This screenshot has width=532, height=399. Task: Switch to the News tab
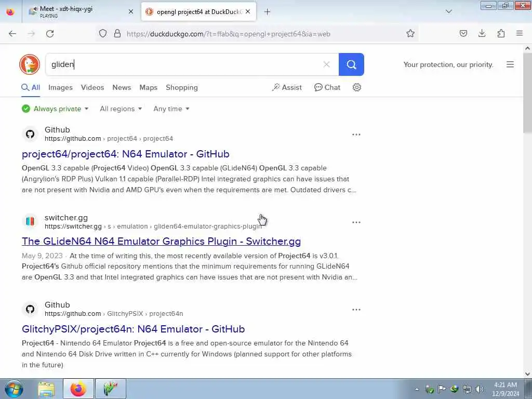point(122,87)
